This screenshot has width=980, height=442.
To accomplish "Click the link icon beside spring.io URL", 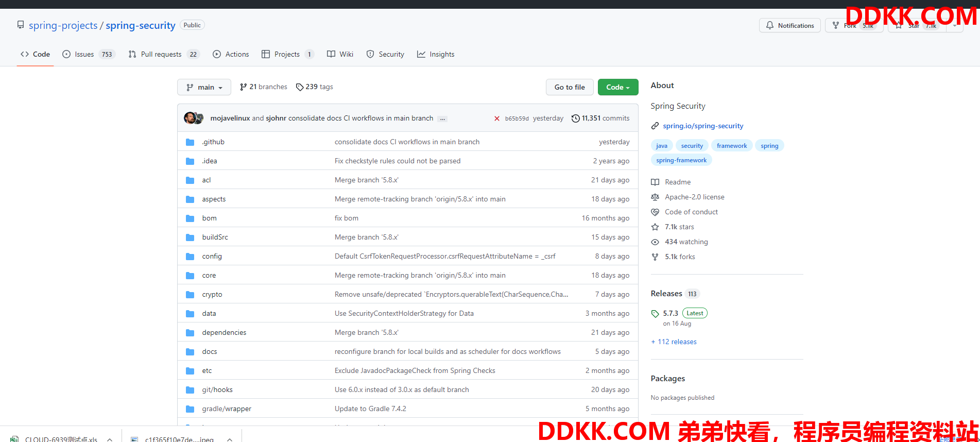I will coord(655,126).
